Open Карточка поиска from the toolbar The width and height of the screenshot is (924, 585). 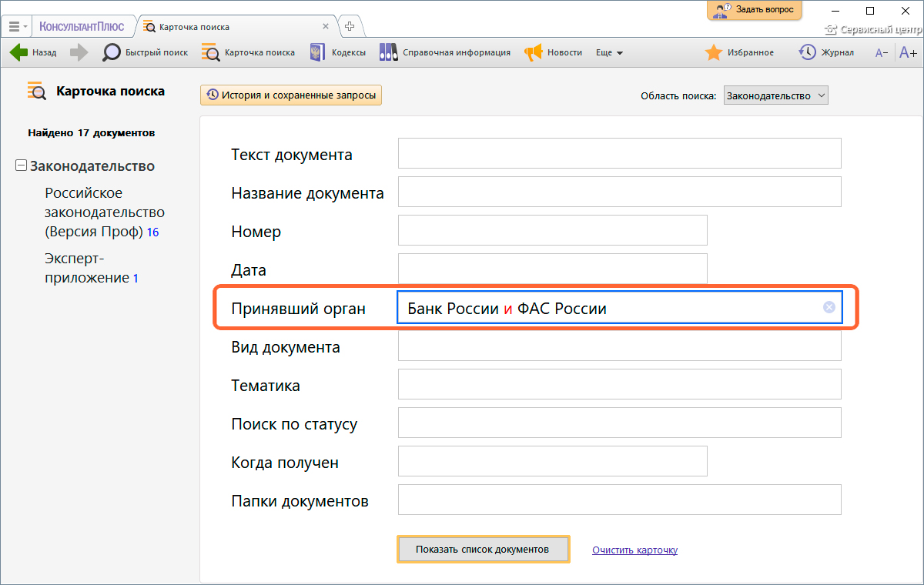248,52
